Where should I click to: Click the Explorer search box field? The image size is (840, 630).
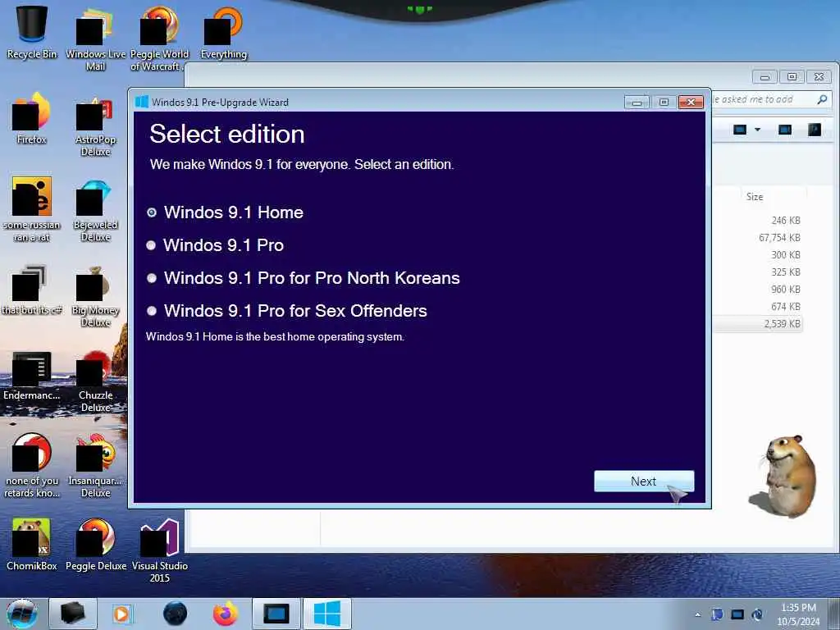point(771,99)
